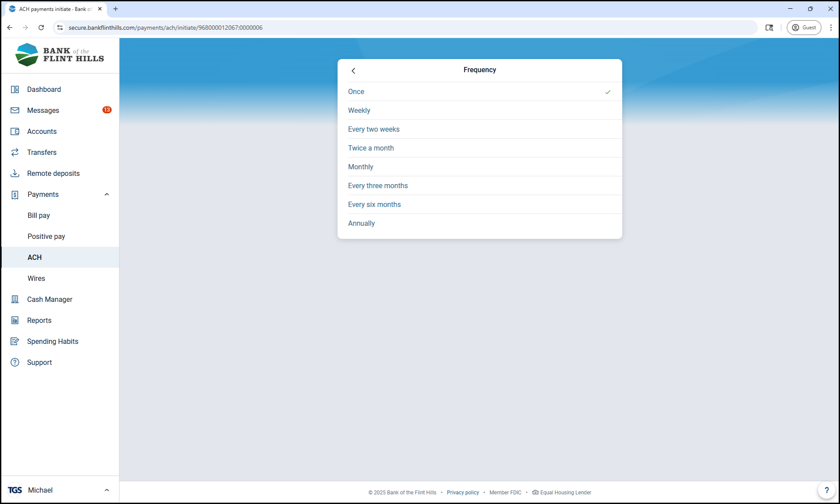Open Messages envelope icon

15,110
